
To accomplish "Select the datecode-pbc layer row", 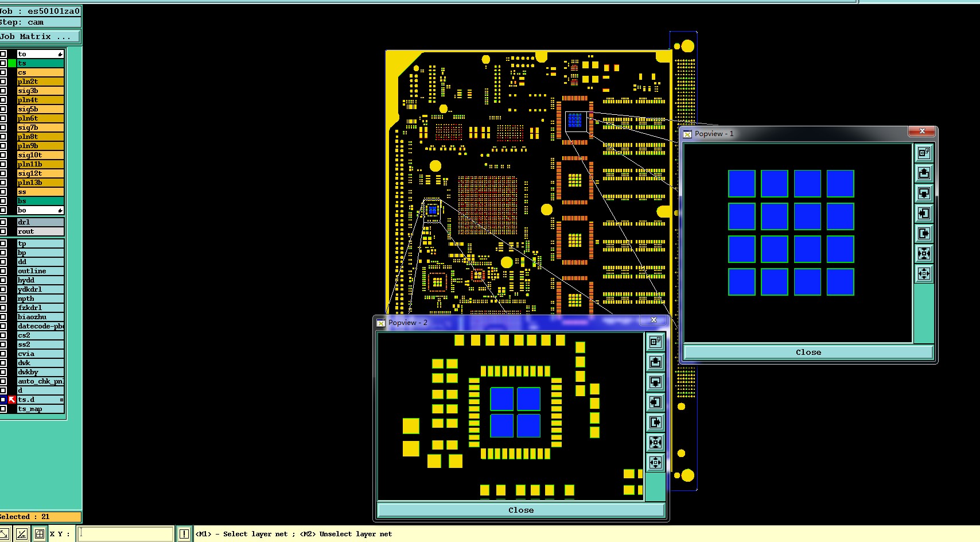I will click(40, 326).
